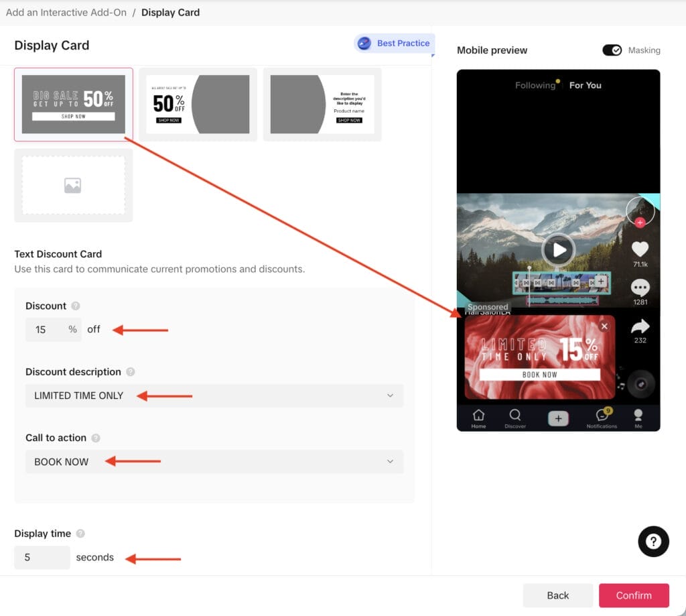Screen dimensions: 686x616
Task: Open the Call to action dropdown
Action: (x=214, y=461)
